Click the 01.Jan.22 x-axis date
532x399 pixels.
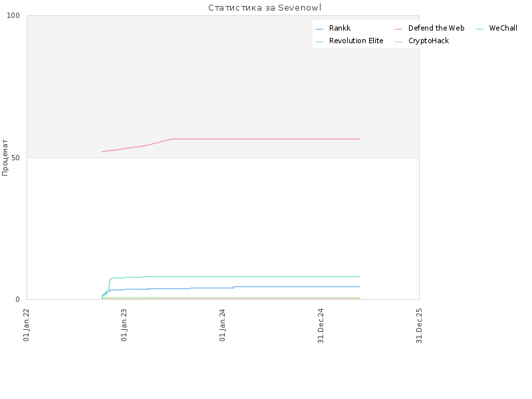[x=26, y=325]
